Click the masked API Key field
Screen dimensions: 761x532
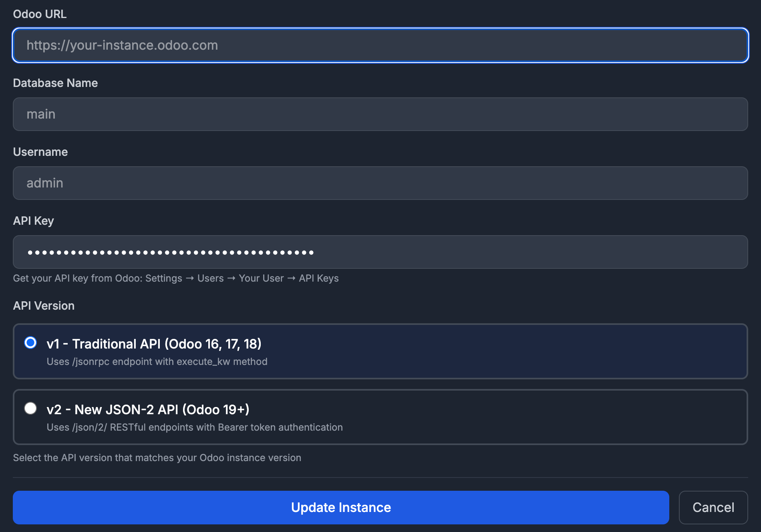(380, 252)
